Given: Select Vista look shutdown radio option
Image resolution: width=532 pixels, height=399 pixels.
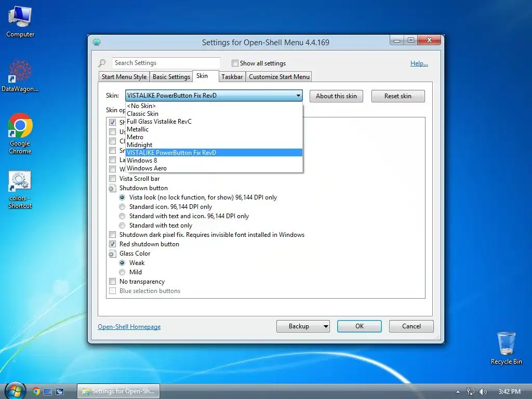Looking at the screenshot, I should pos(122,197).
